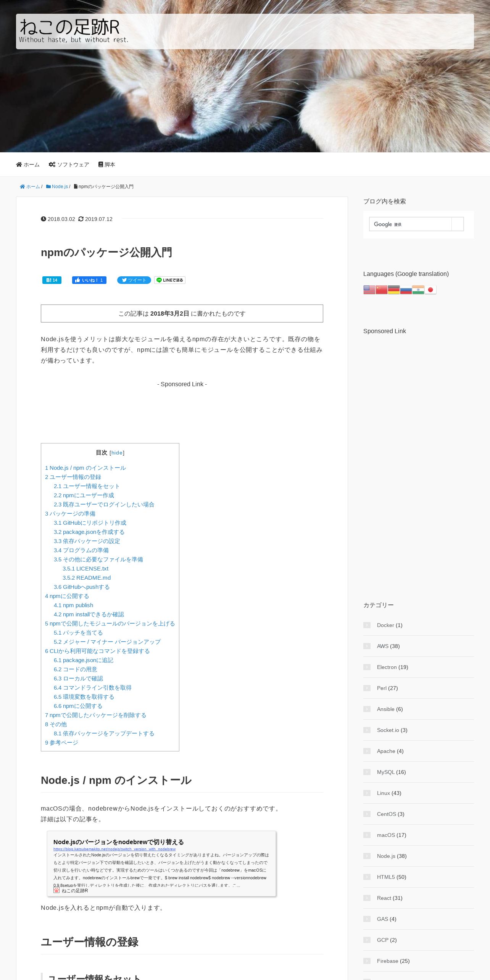Go to TOC item 4.2 npm installできるか確認
The image size is (490, 980).
point(89,614)
